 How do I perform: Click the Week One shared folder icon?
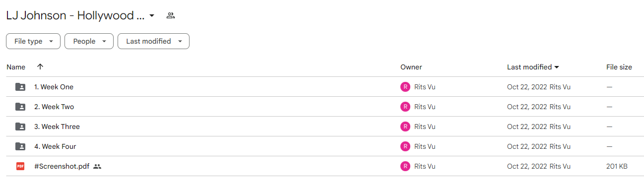coord(20,87)
